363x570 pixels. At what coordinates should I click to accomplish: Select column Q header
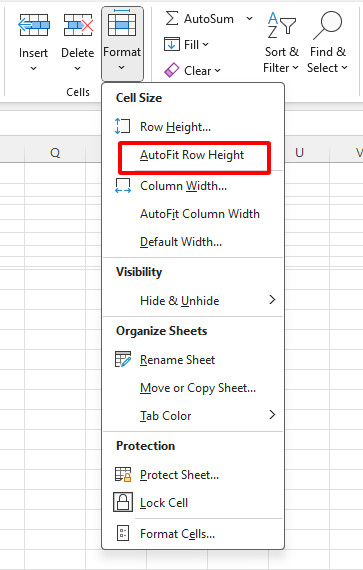coord(55,153)
